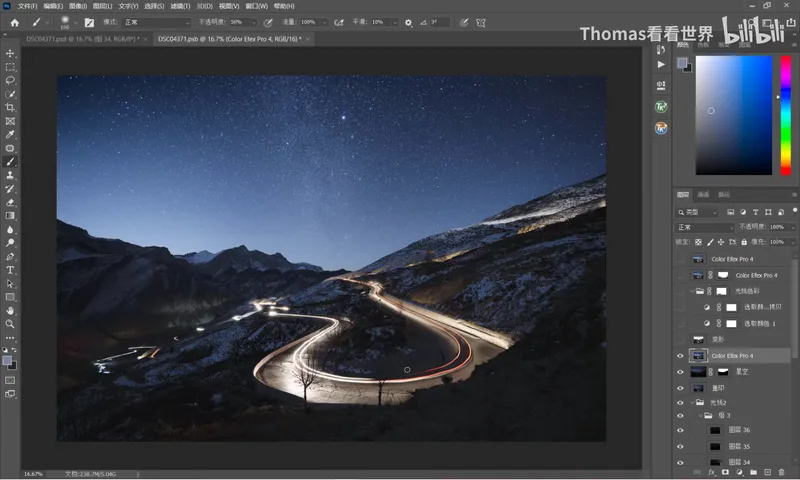Hide the 组 3 group
The height and width of the screenshot is (480, 800).
[680, 416]
